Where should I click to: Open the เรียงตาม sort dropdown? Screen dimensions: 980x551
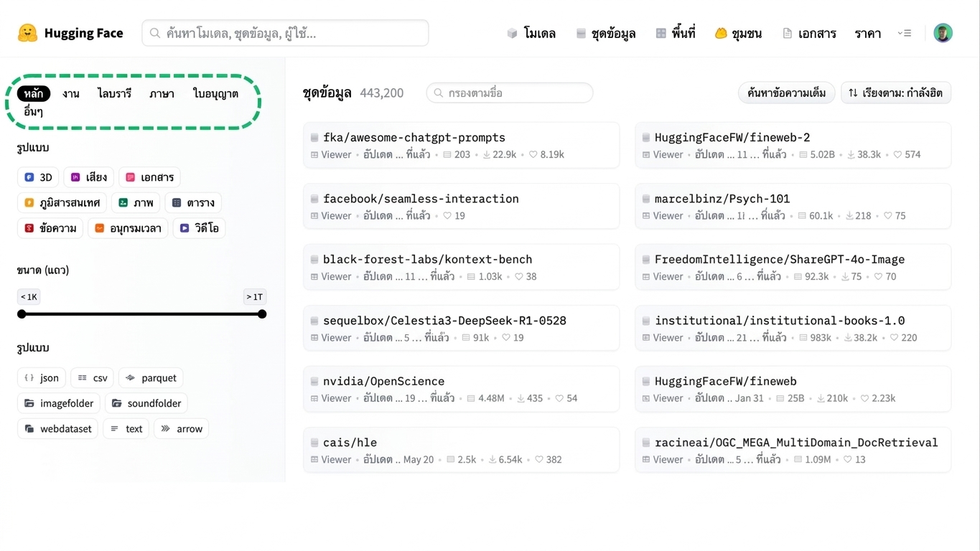pos(896,93)
